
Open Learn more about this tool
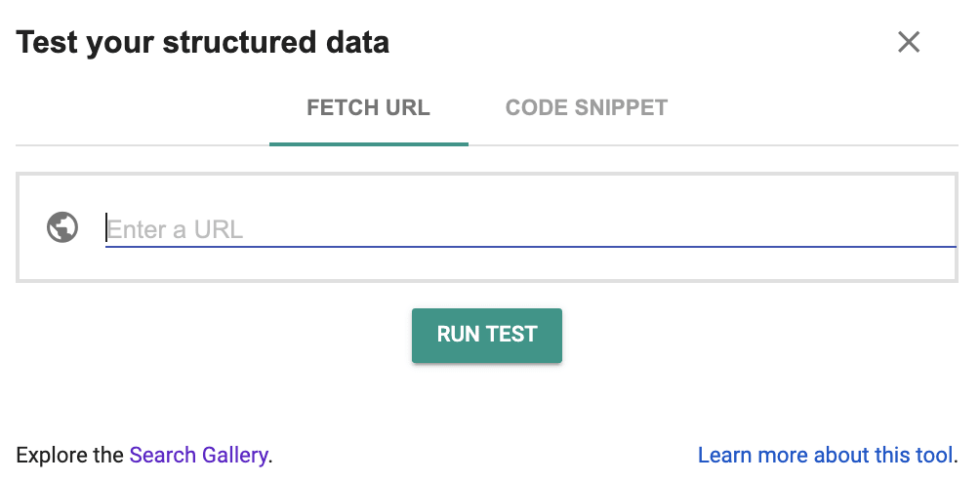pyautogui.click(x=825, y=455)
